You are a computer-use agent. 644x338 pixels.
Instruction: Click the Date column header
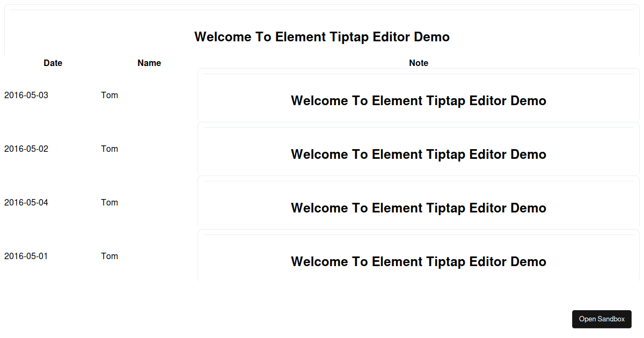click(53, 63)
